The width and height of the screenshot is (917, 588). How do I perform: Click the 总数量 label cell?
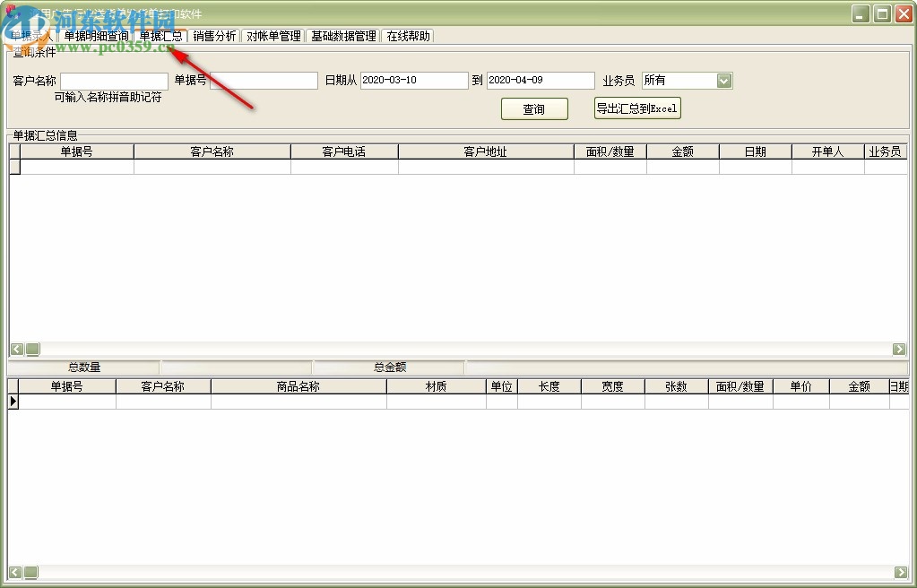coord(83,367)
